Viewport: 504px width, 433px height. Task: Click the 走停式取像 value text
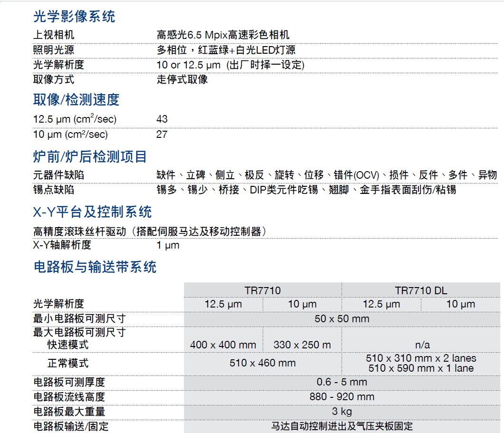click(x=182, y=79)
